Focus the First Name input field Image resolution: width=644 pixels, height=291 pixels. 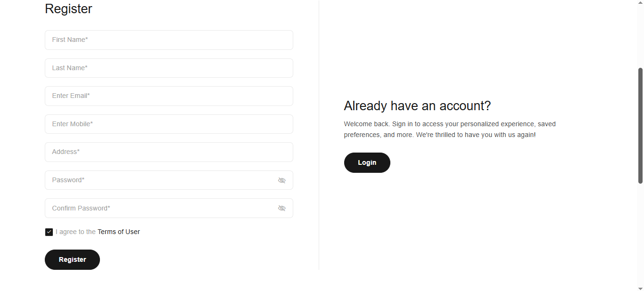(x=169, y=40)
